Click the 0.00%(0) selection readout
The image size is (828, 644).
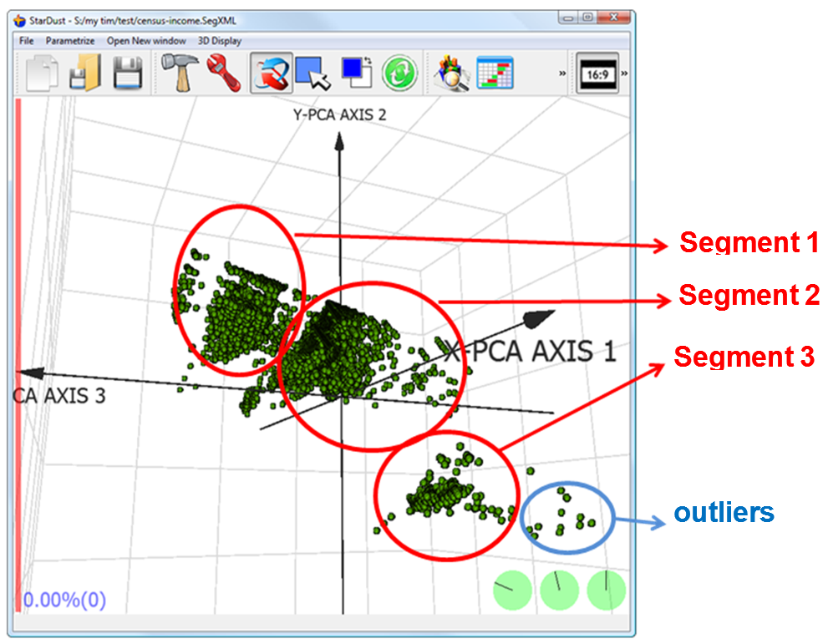64,600
